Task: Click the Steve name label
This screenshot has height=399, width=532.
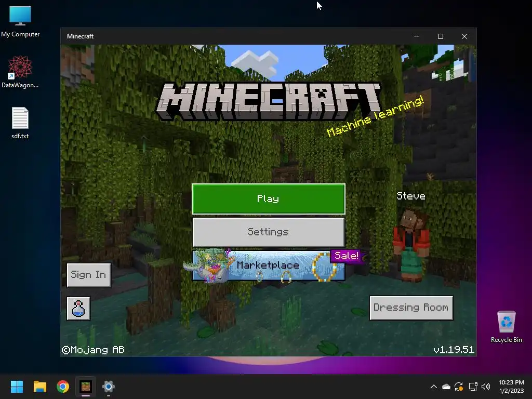Action: click(x=411, y=196)
